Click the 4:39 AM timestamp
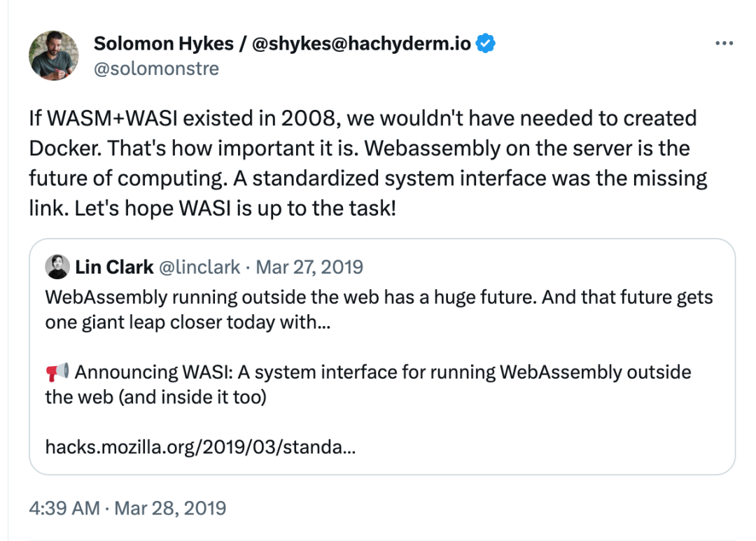756x541 pixels. (x=64, y=507)
